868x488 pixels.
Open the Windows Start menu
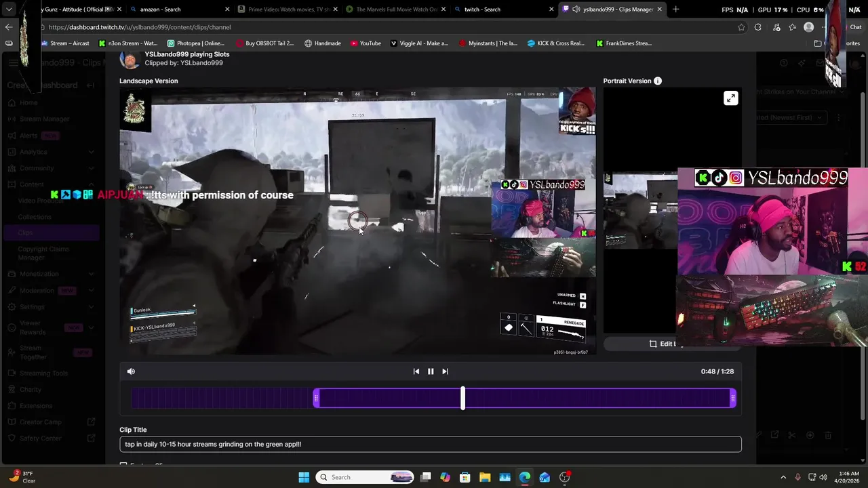point(304,477)
